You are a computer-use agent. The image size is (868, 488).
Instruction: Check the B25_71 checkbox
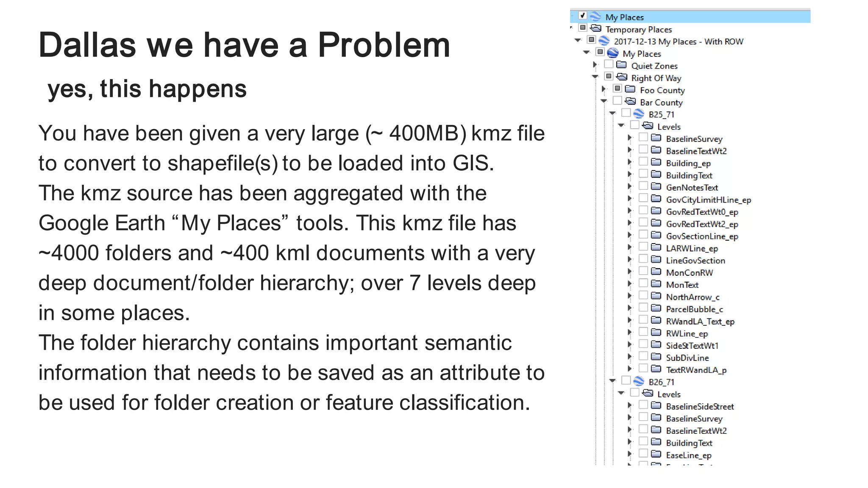coord(626,113)
